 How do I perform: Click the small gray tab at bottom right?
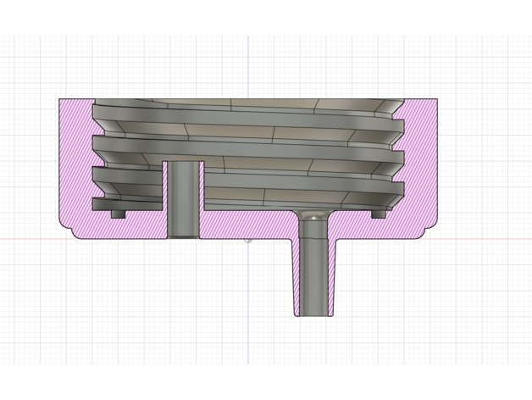point(379,214)
